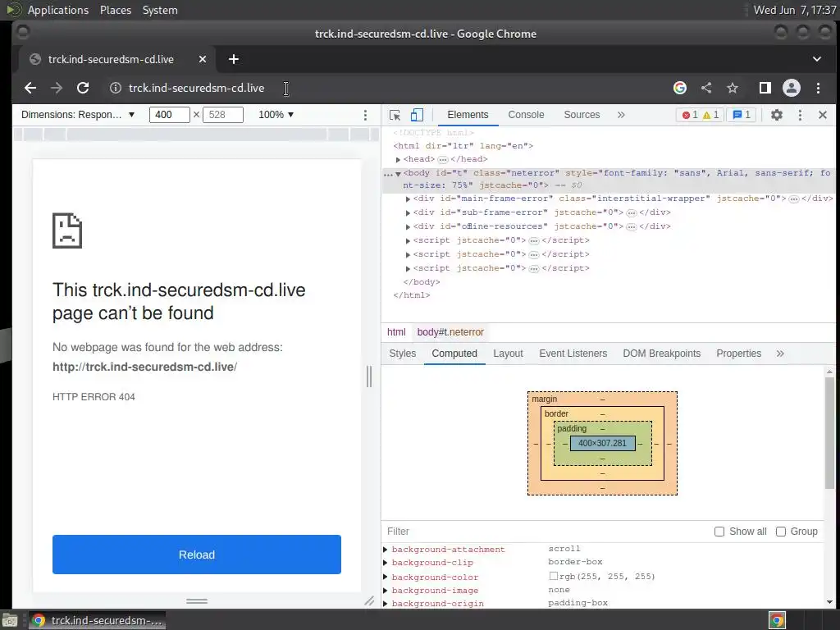The image size is (840, 630).
Task: Share this page icon
Action: click(706, 88)
